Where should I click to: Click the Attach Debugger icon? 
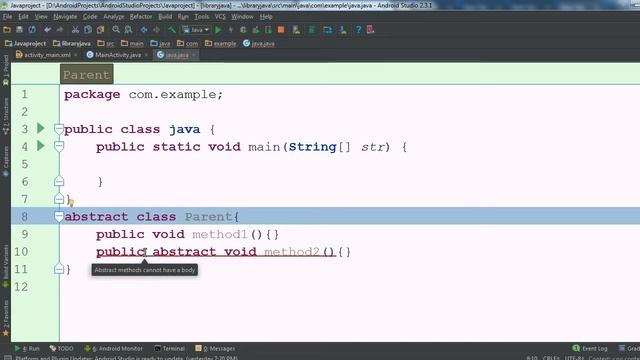tap(268, 30)
